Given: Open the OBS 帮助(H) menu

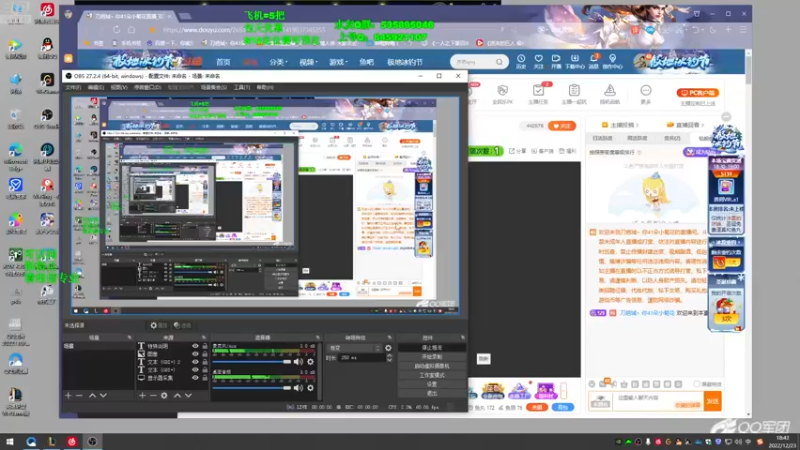Looking at the screenshot, I should [265, 87].
